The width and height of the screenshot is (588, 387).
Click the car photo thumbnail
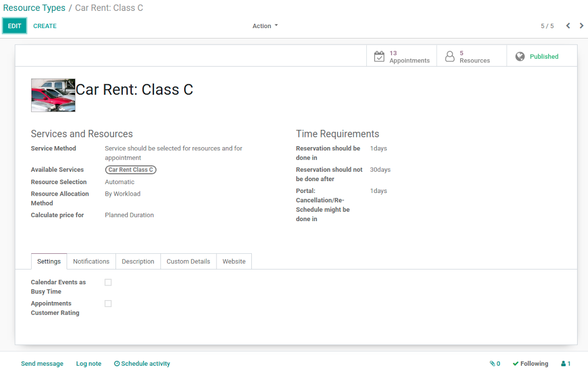pyautogui.click(x=53, y=95)
